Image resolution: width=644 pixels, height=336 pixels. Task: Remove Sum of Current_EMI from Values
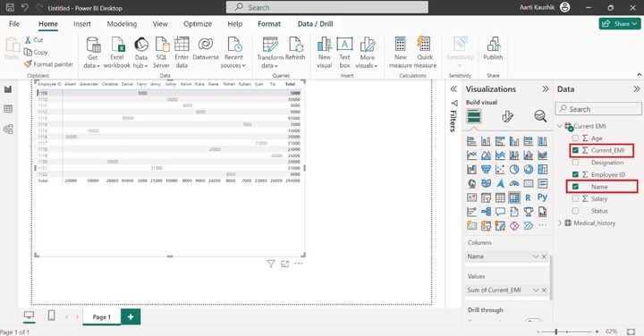tap(544, 290)
